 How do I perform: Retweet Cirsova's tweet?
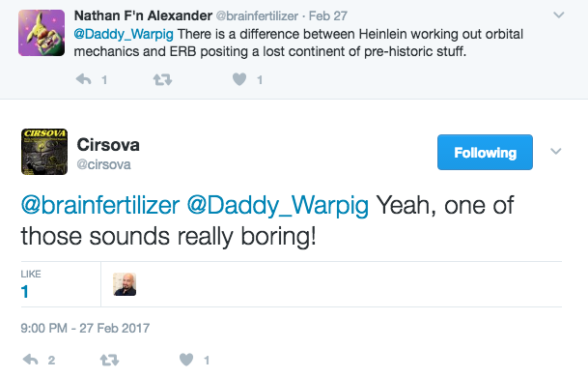pyautogui.click(x=109, y=360)
